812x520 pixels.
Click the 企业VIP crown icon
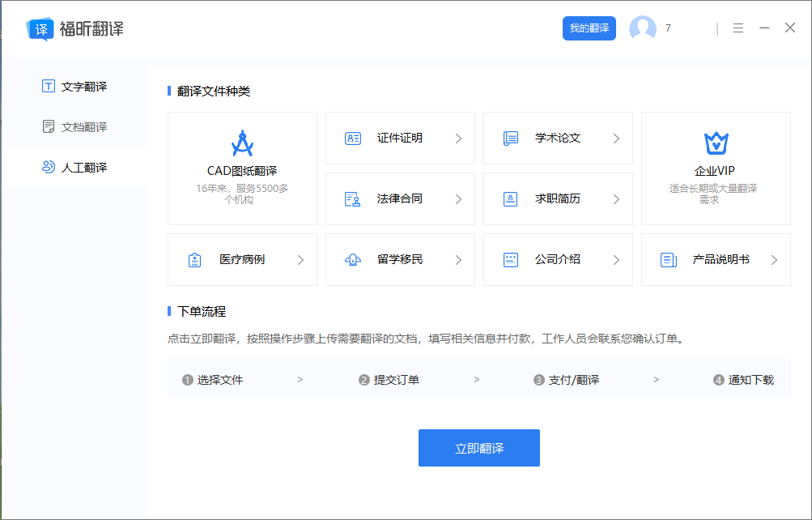tap(715, 143)
